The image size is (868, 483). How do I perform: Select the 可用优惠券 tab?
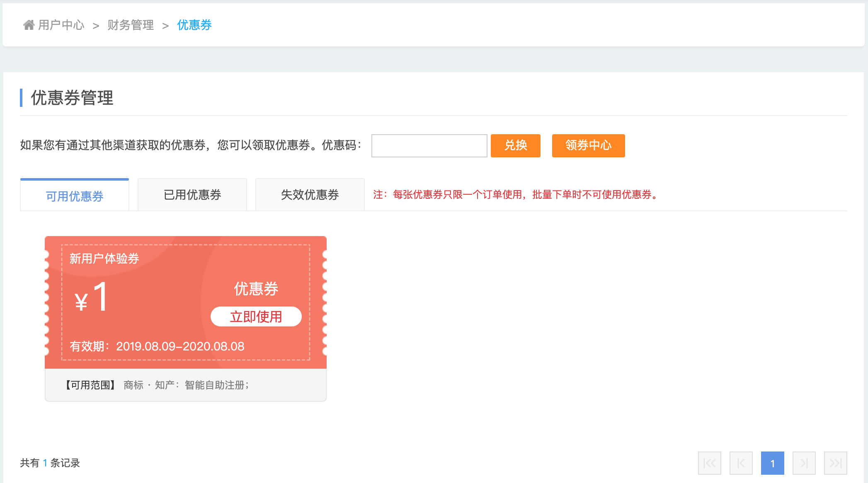pos(75,195)
